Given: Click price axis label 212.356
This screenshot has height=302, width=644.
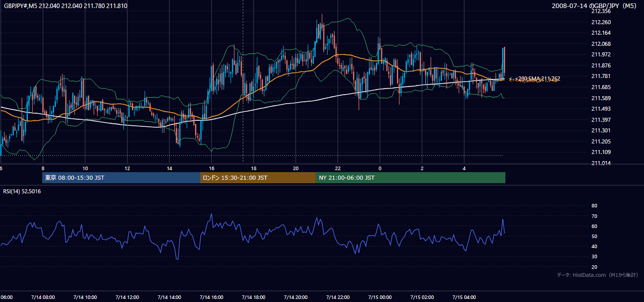Looking at the screenshot, I should (x=601, y=11).
